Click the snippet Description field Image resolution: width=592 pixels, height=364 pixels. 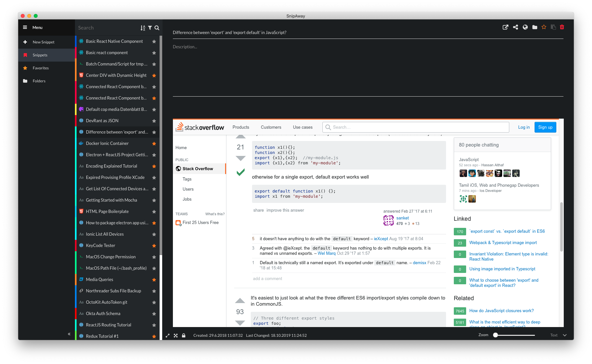368,70
